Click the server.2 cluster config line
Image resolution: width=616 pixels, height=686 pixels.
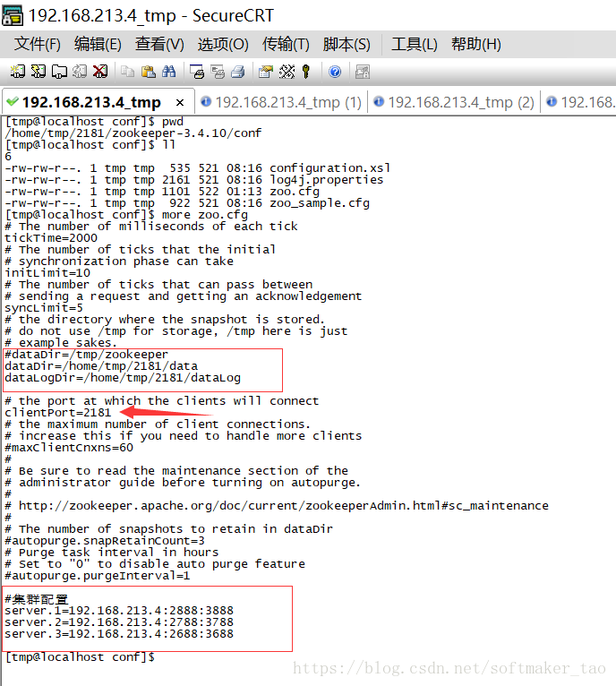pyautogui.click(x=119, y=622)
